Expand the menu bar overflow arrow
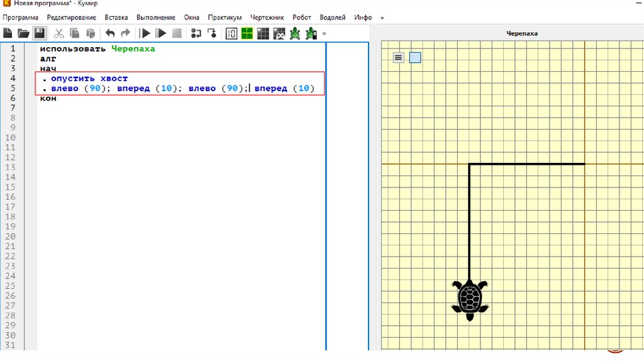The height and width of the screenshot is (361, 644). pyautogui.click(x=382, y=18)
